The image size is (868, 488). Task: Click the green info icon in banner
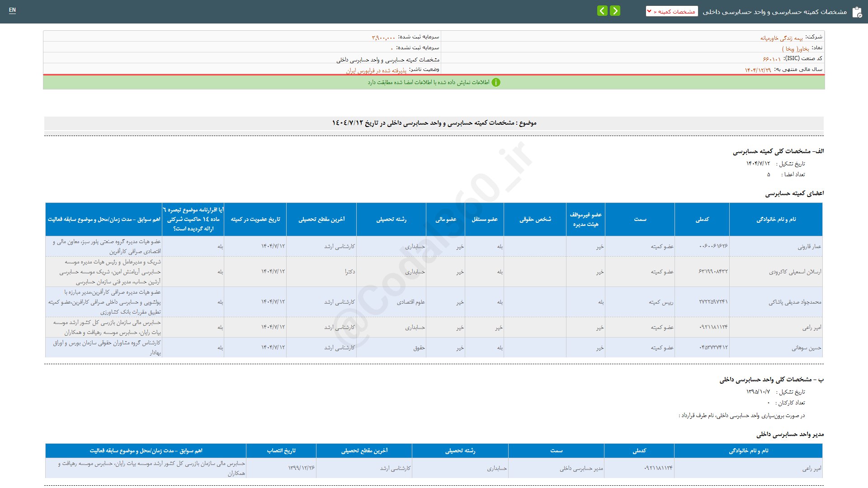[x=496, y=82]
